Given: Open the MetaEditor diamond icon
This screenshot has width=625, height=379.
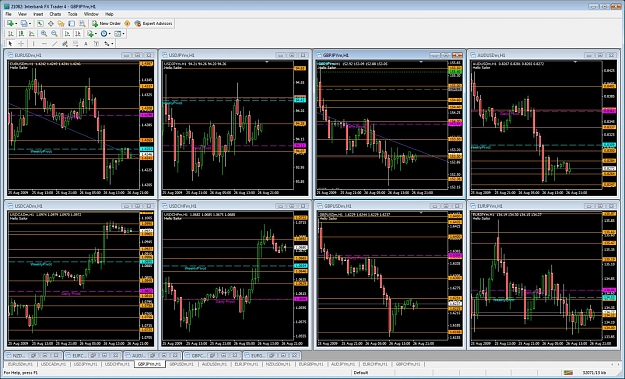Looking at the screenshot, I should tap(127, 24).
